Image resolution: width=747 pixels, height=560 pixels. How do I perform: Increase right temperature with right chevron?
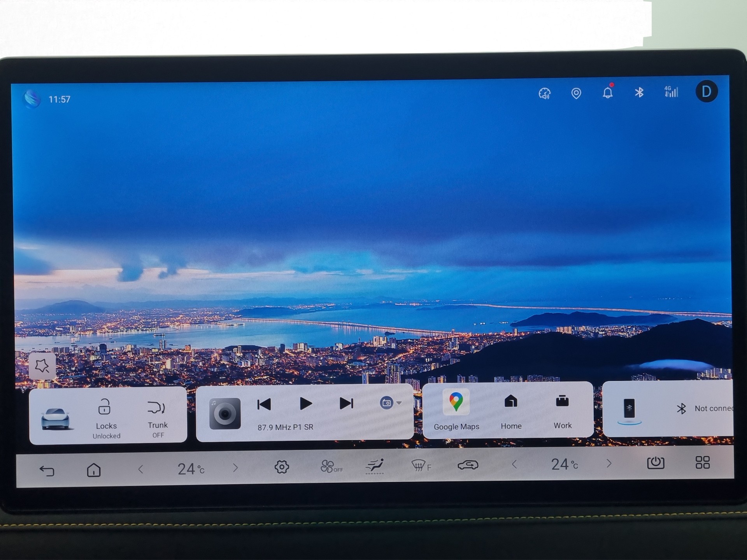(x=609, y=463)
